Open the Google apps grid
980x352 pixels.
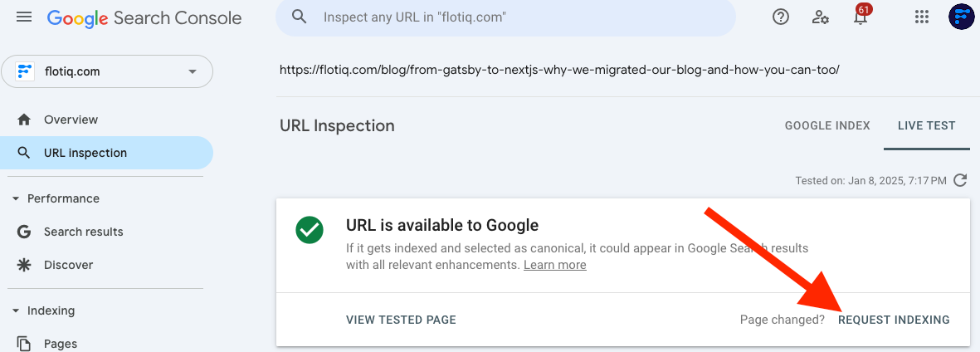[921, 17]
